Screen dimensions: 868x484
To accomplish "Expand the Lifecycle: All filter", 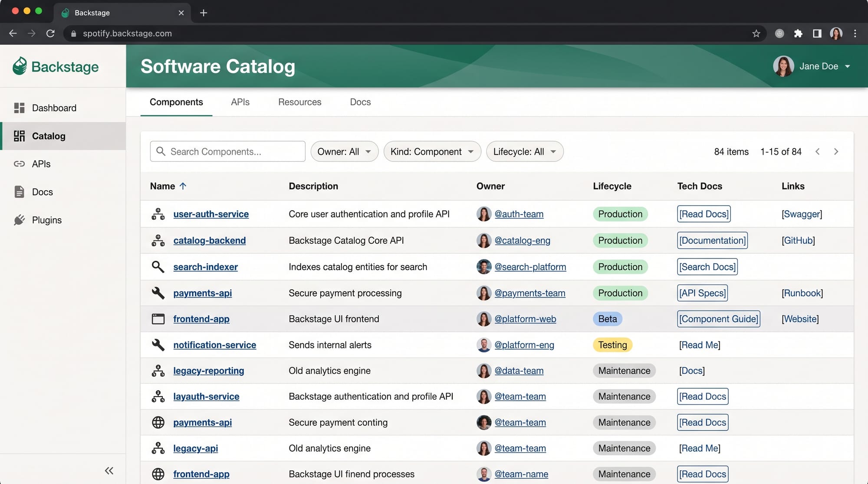I will pyautogui.click(x=524, y=151).
